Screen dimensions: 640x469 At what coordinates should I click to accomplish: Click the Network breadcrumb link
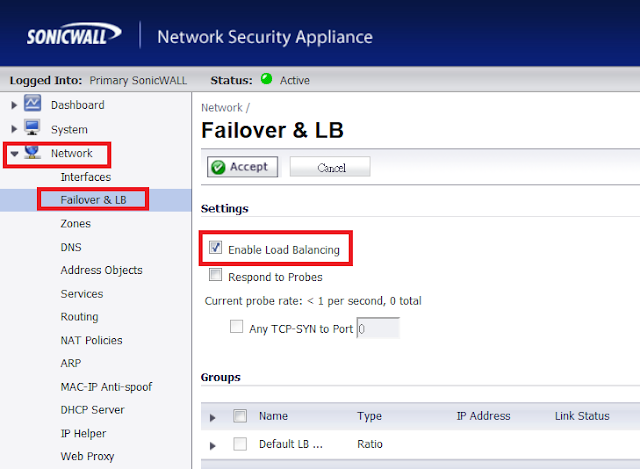click(221, 107)
